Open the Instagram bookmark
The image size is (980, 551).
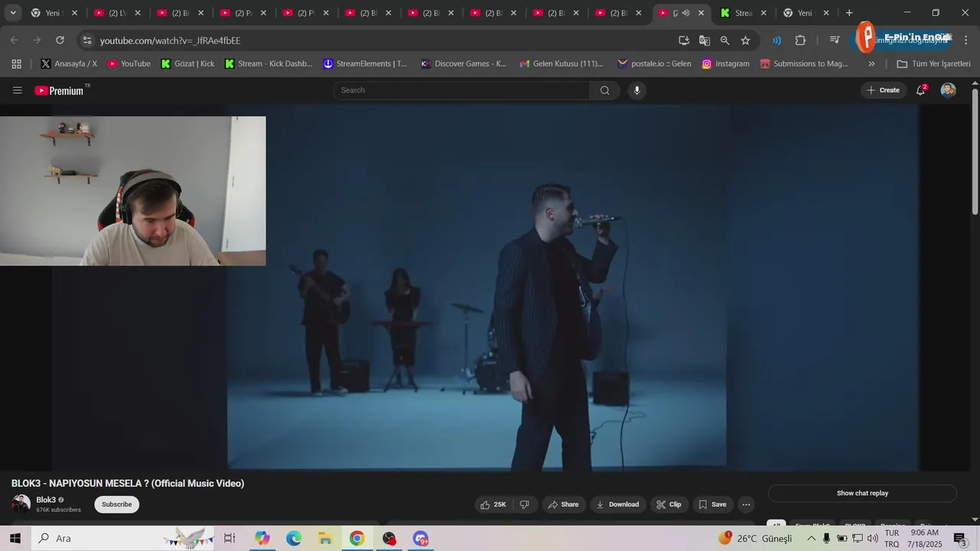[726, 64]
